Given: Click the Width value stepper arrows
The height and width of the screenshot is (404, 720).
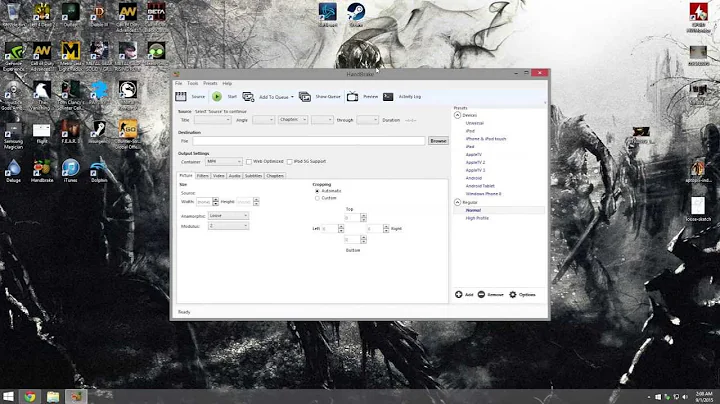Looking at the screenshot, I should [x=215, y=202].
